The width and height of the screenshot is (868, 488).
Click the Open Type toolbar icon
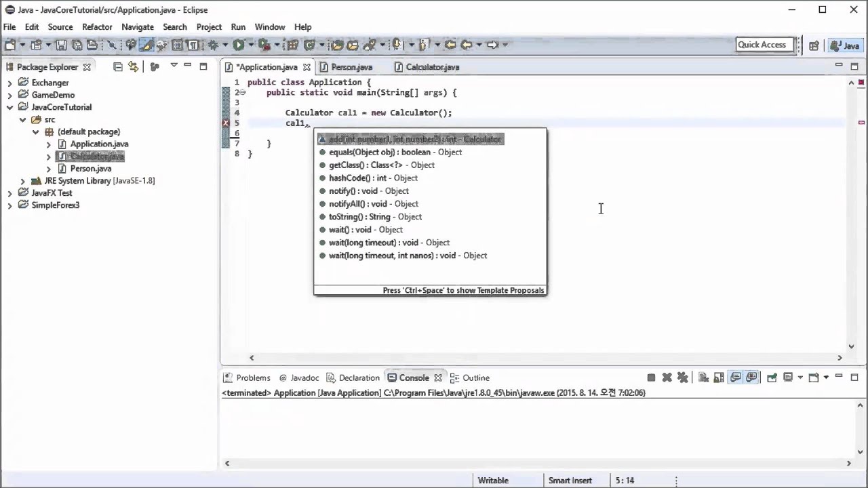336,45
